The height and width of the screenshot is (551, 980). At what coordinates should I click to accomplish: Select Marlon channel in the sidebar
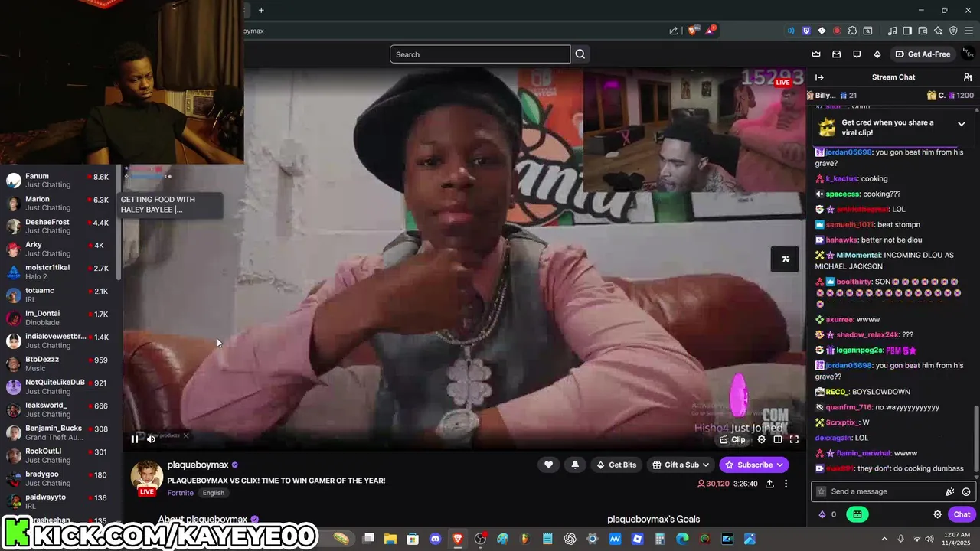(59, 204)
